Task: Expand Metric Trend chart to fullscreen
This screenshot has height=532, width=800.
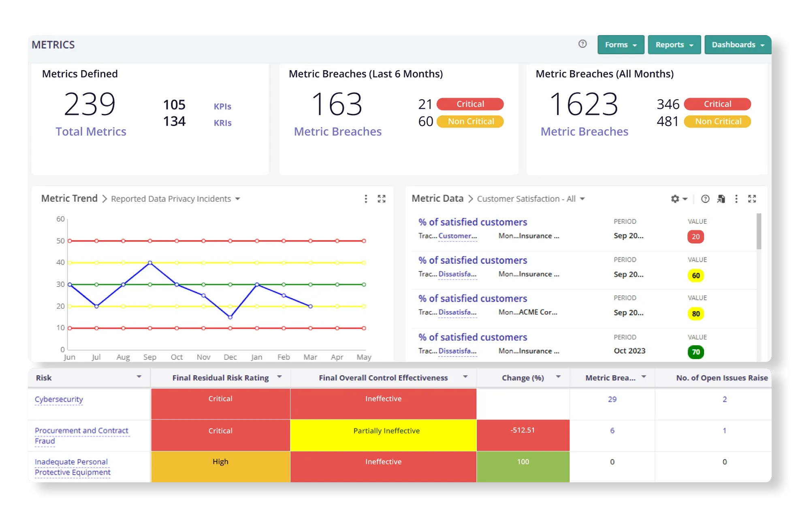Action: [x=382, y=199]
